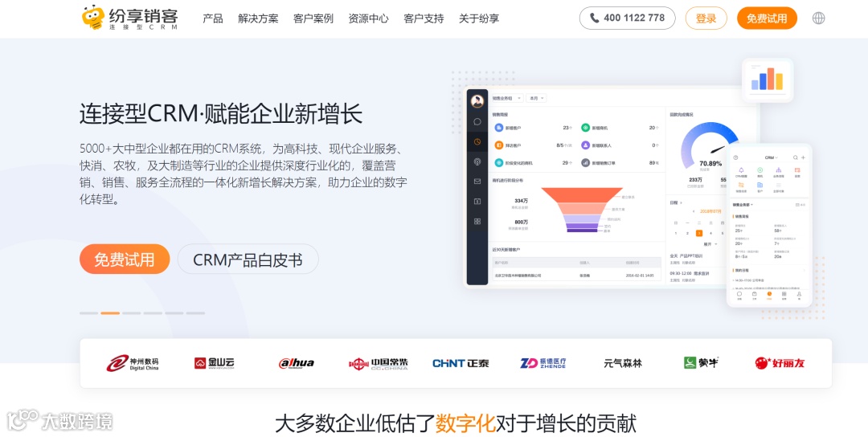
Task: Open 销售业务组 dropdown in dashboard
Action: pyautogui.click(x=507, y=98)
